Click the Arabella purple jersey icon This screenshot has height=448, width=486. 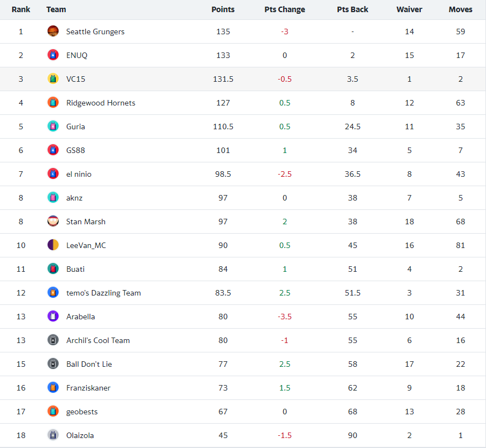53,317
